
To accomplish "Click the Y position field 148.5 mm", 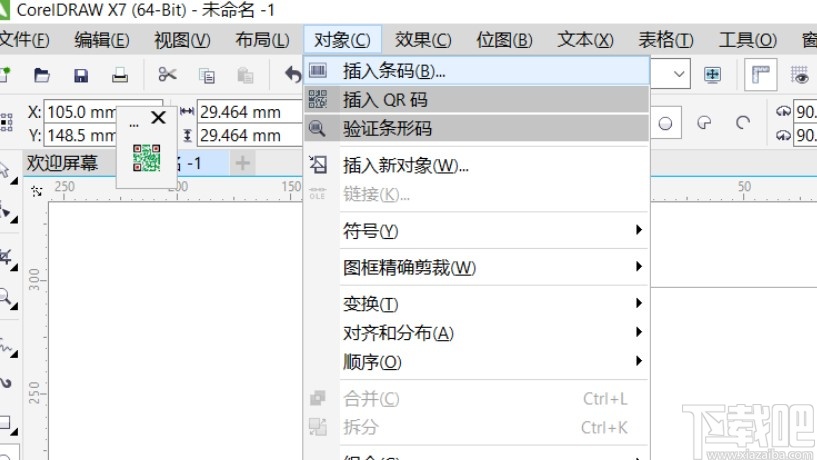I will [x=81, y=135].
